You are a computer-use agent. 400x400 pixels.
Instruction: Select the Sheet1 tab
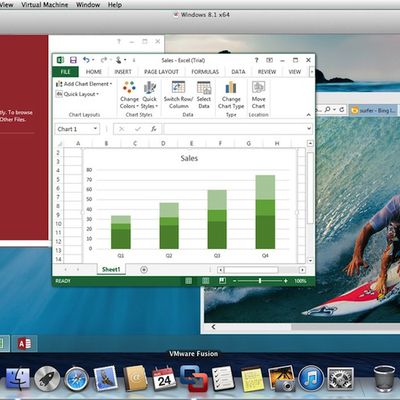[111, 270]
